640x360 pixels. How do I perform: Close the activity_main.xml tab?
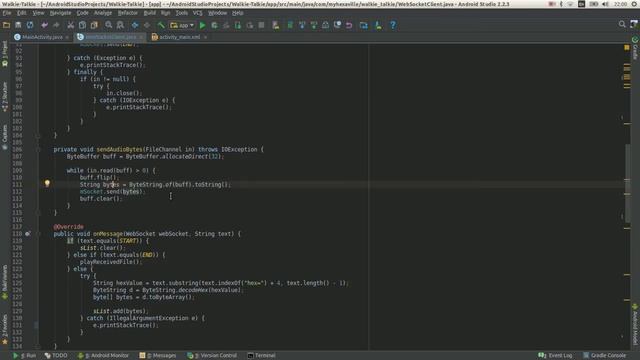click(205, 38)
